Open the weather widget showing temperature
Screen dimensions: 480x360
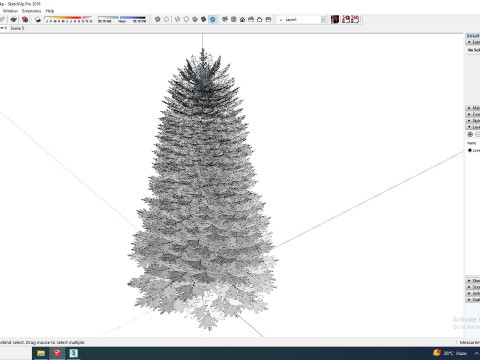coord(450,353)
